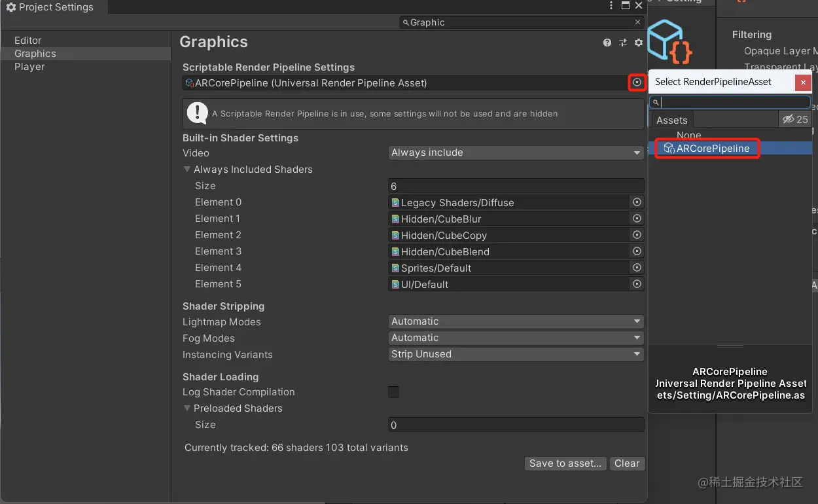Click the large script asset icon behind
Image resolution: width=818 pixels, height=504 pixels.
[x=669, y=42]
